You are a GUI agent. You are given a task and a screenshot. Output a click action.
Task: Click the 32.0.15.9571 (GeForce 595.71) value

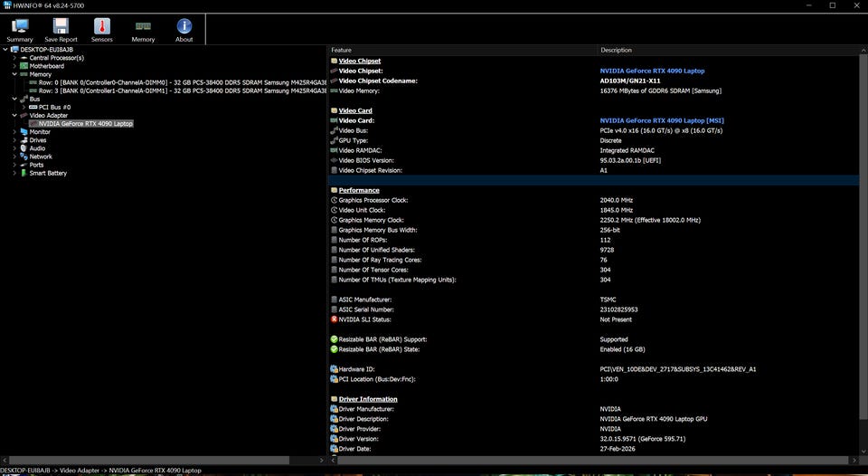point(643,439)
